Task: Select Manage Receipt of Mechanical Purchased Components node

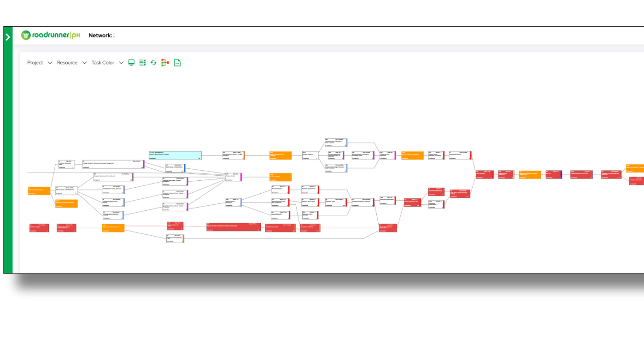Action: click(113, 164)
